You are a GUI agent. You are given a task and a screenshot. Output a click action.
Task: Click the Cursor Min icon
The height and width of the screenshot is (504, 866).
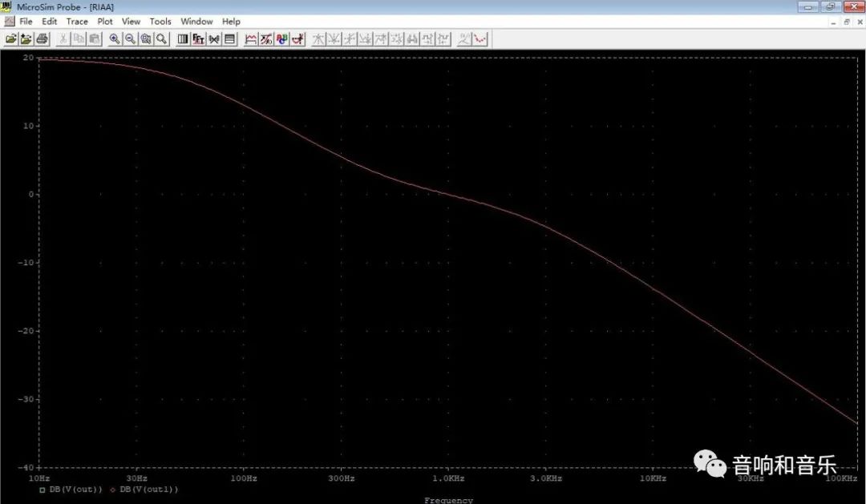[365, 38]
